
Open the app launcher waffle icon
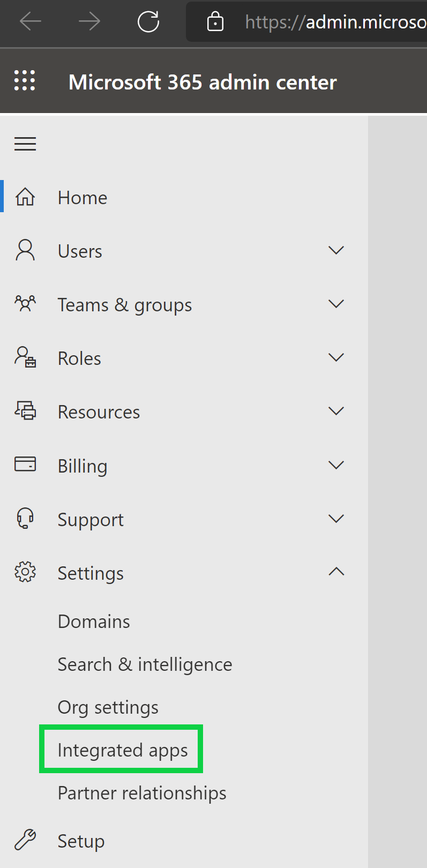coord(25,81)
